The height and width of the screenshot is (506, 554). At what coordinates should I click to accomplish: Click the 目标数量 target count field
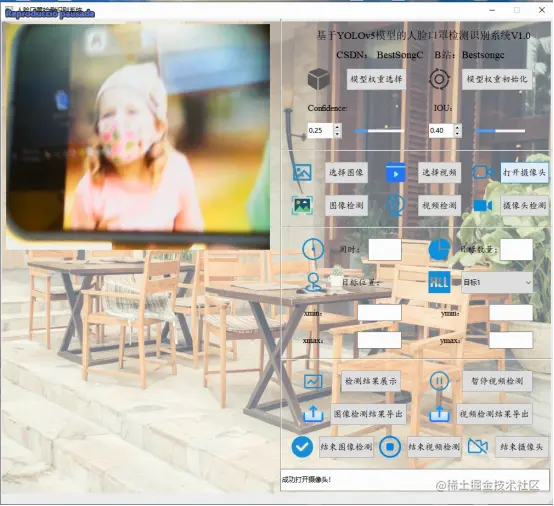(x=517, y=249)
